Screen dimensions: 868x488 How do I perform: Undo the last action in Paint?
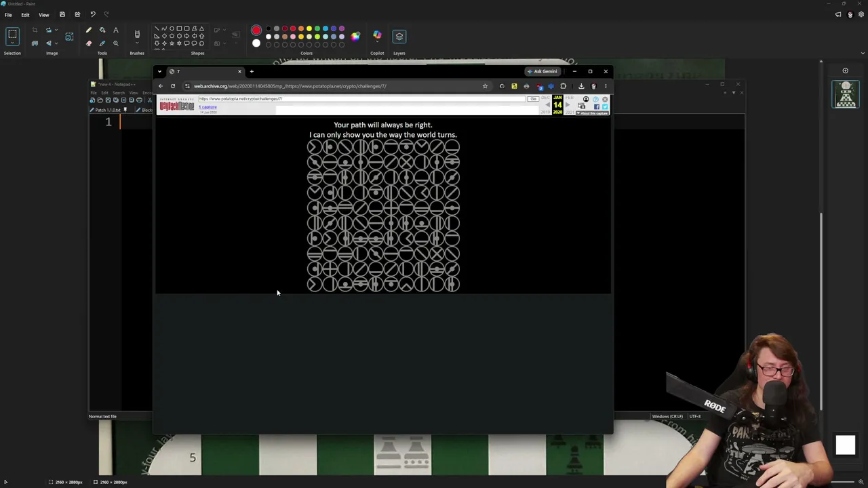tap(93, 14)
